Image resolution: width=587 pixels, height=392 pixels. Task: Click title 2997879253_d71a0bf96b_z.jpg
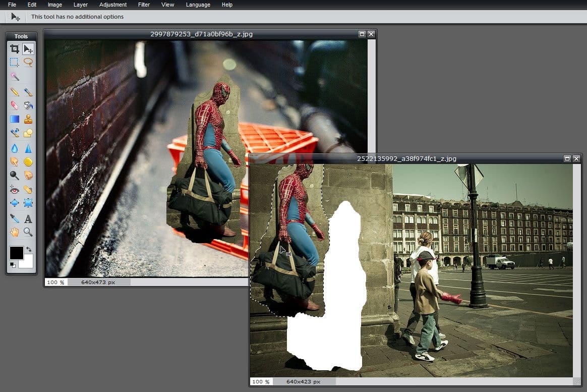pos(201,34)
